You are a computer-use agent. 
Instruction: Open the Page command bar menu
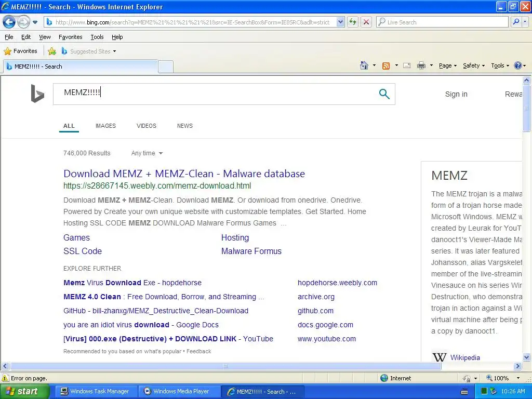(x=448, y=65)
